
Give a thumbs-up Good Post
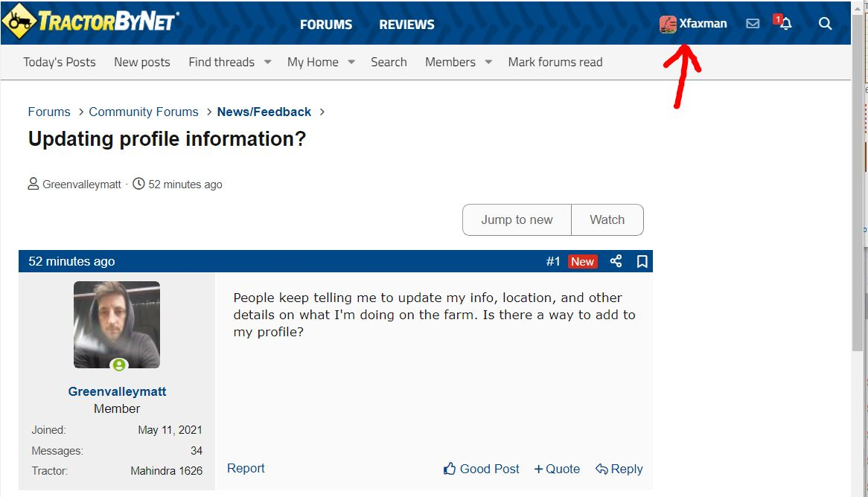[481, 469]
